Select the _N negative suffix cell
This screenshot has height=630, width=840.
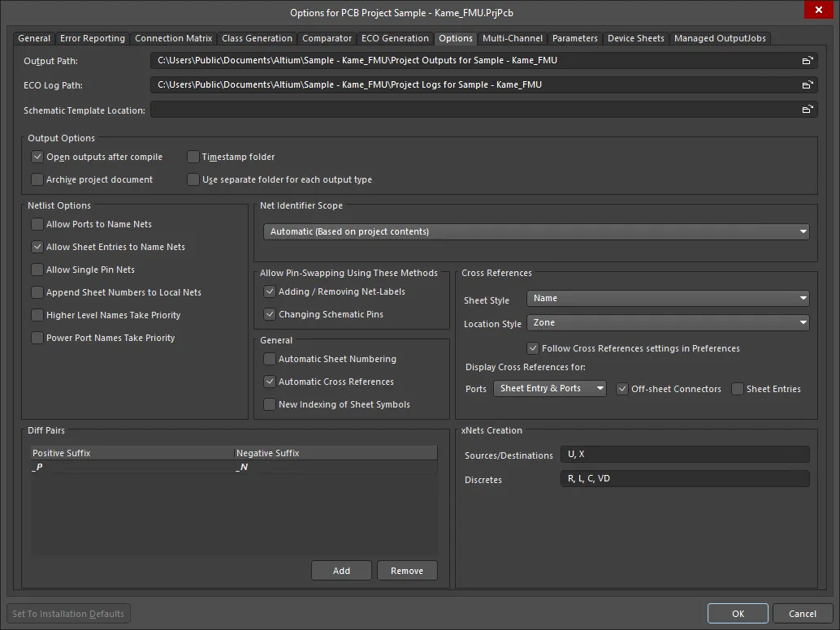coord(336,468)
